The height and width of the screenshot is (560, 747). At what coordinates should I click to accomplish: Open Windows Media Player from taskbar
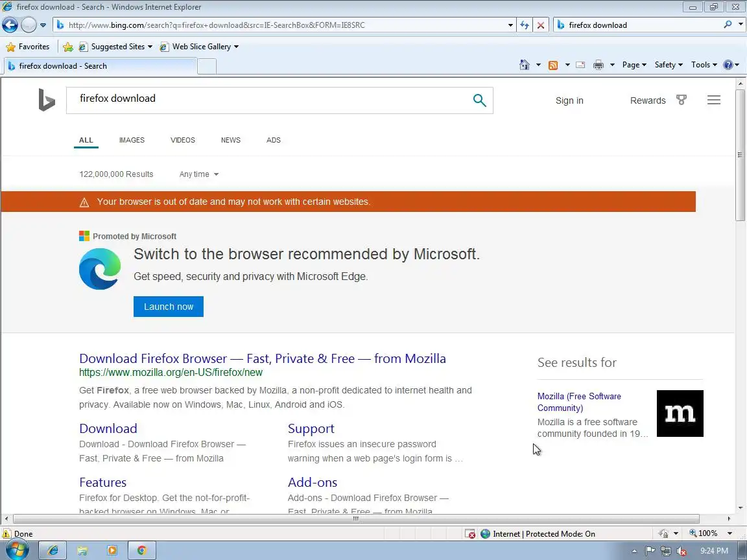point(112,550)
